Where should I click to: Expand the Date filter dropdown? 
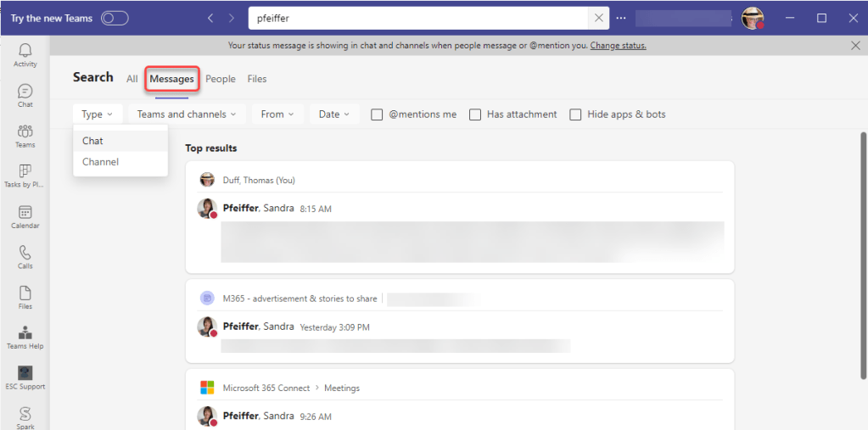click(x=334, y=114)
